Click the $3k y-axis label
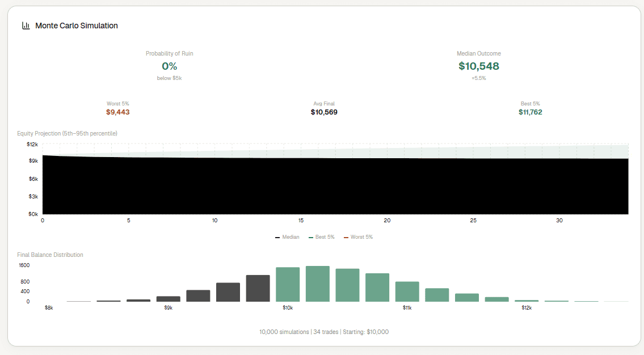The image size is (644, 355). coord(33,197)
